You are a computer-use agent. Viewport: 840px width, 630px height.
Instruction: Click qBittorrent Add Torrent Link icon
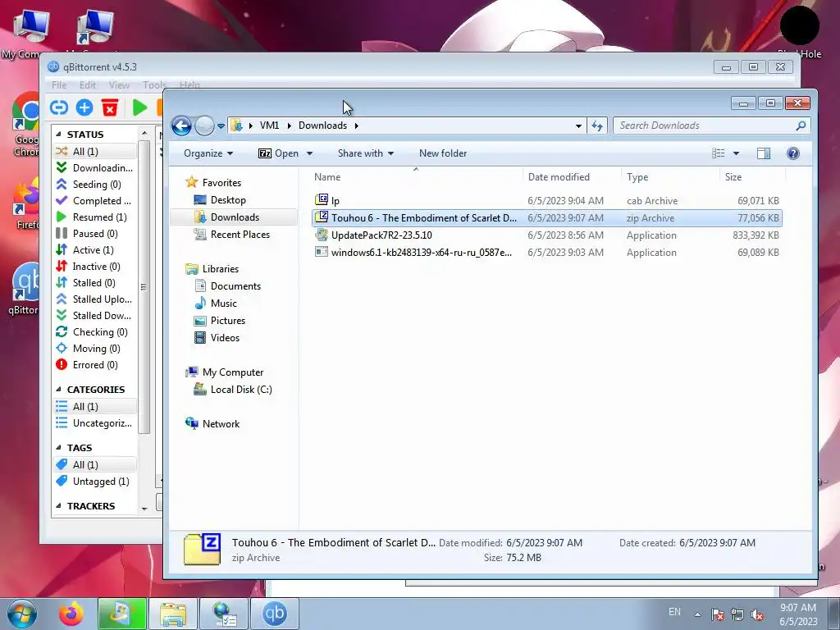59,107
